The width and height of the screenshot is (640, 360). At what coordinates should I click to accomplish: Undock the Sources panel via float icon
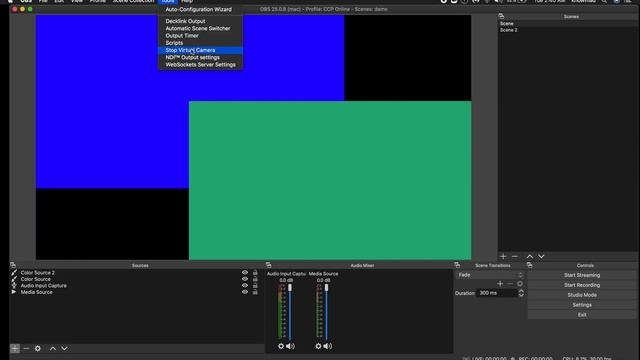[13, 265]
